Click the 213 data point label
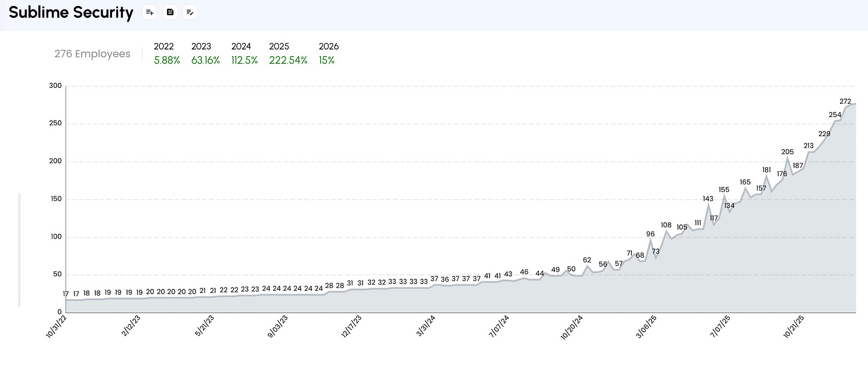868x373 pixels. pyautogui.click(x=809, y=146)
